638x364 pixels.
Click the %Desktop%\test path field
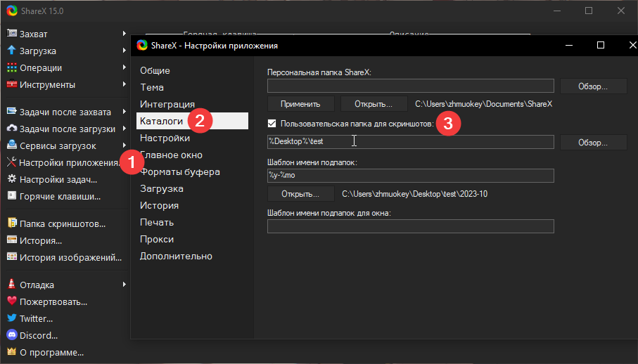click(x=411, y=142)
